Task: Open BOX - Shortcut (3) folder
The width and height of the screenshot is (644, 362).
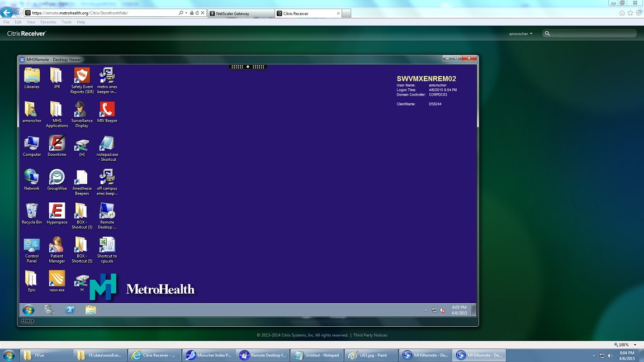Action: 82,216
